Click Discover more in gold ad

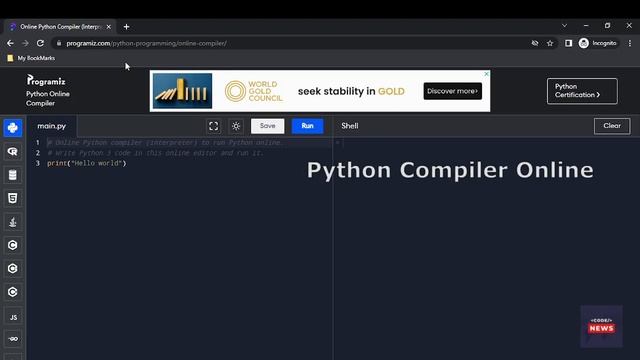[x=453, y=91]
